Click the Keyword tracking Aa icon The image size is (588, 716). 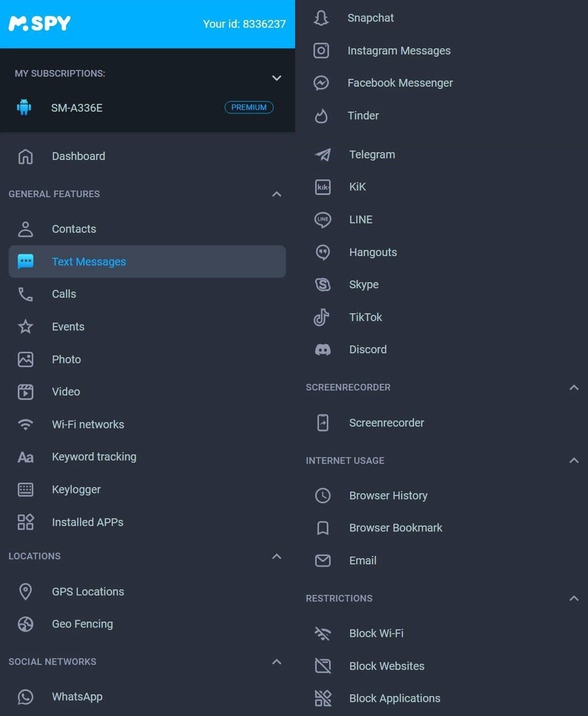coord(26,457)
